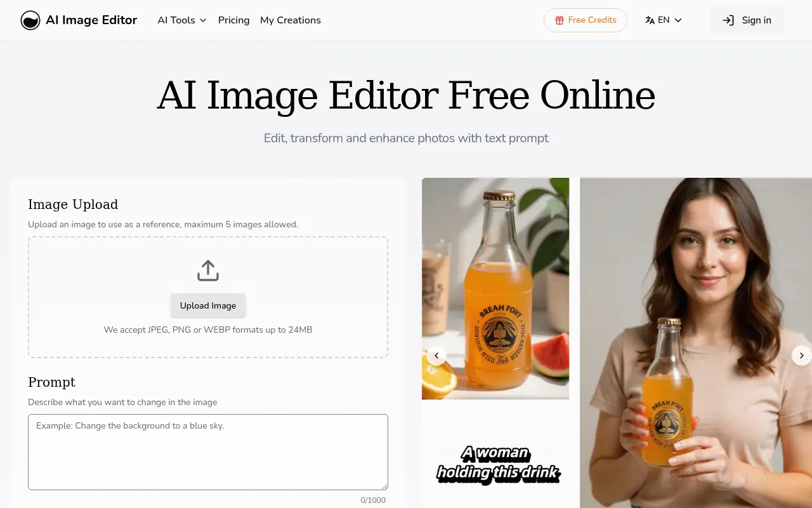Go to My Creations
Viewport: 812px width, 508px height.
[290, 20]
